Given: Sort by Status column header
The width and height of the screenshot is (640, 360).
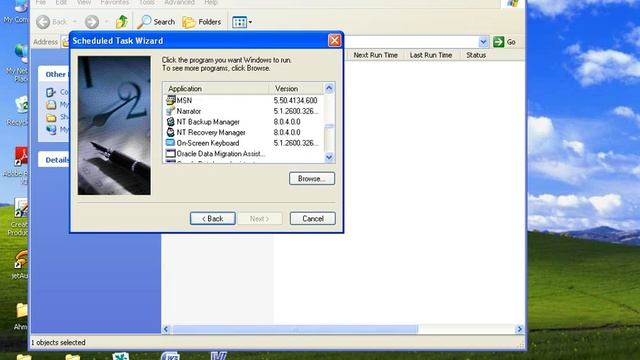Looking at the screenshot, I should [476, 55].
